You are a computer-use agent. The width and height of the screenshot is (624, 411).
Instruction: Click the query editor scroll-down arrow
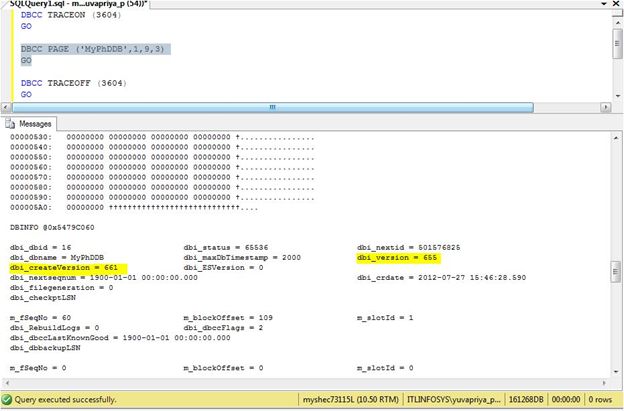(618, 95)
